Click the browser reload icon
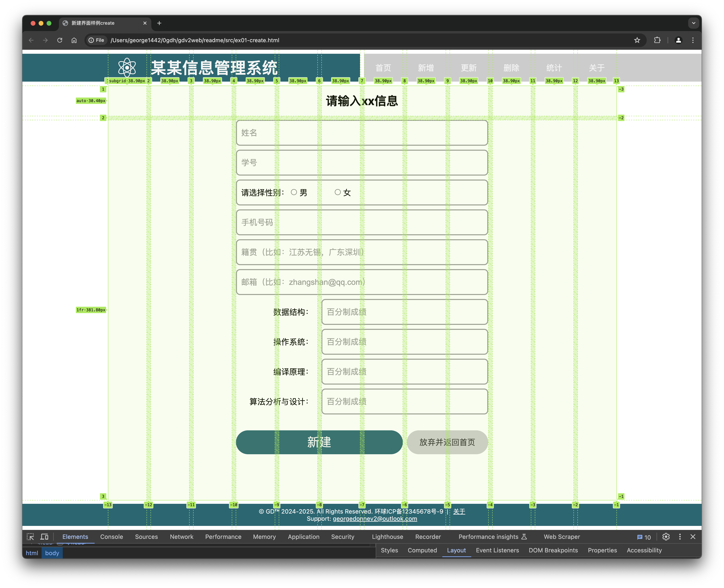 coord(60,40)
